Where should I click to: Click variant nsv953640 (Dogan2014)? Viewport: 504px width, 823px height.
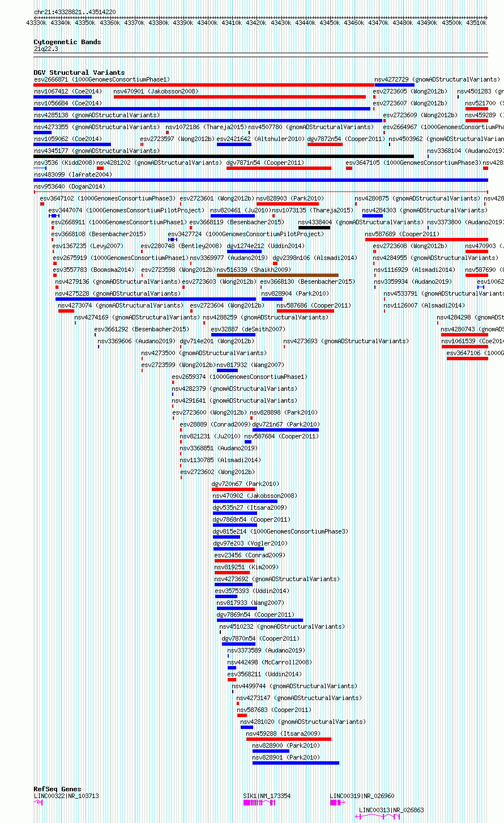70,186
